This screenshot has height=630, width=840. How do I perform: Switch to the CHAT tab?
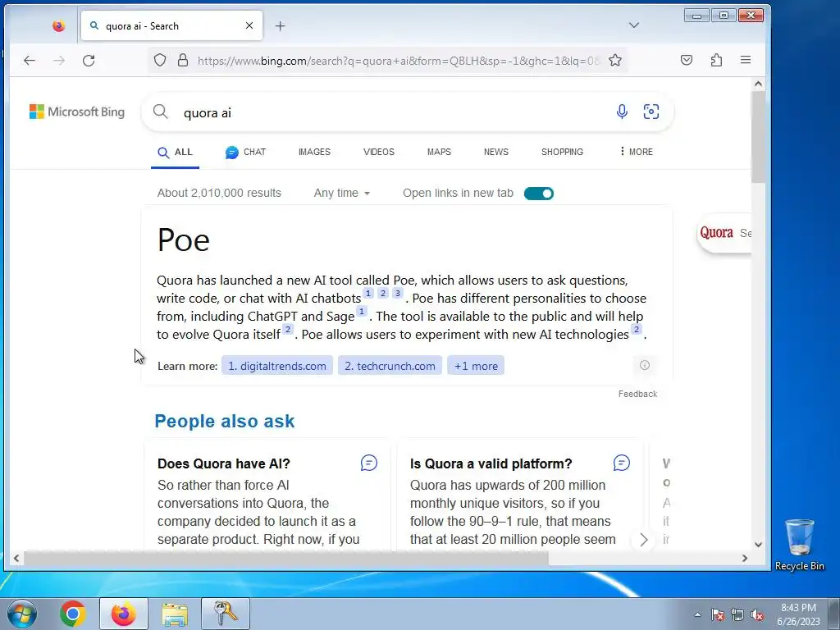[x=246, y=152]
